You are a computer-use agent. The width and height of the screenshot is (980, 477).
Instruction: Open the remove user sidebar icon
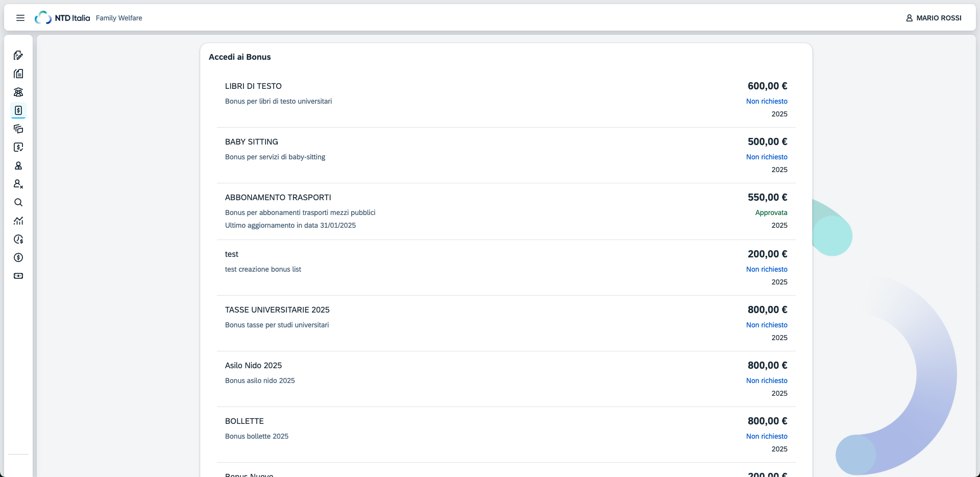[x=18, y=184]
